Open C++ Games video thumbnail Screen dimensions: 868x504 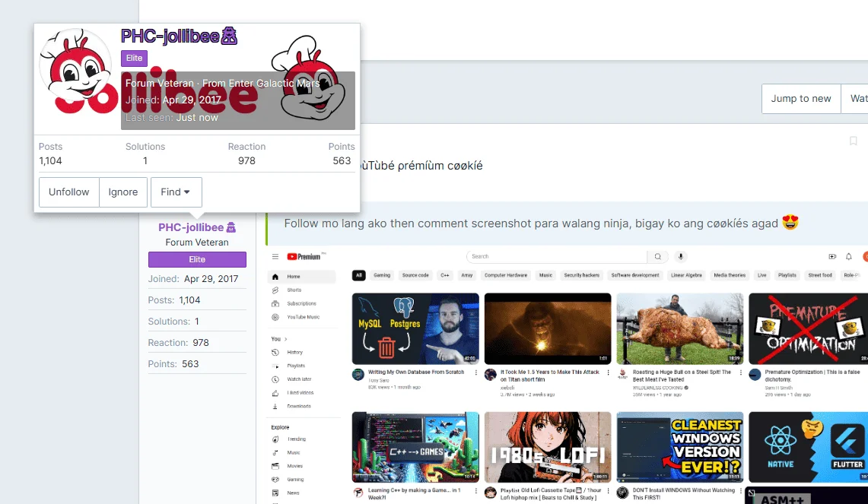(x=415, y=447)
